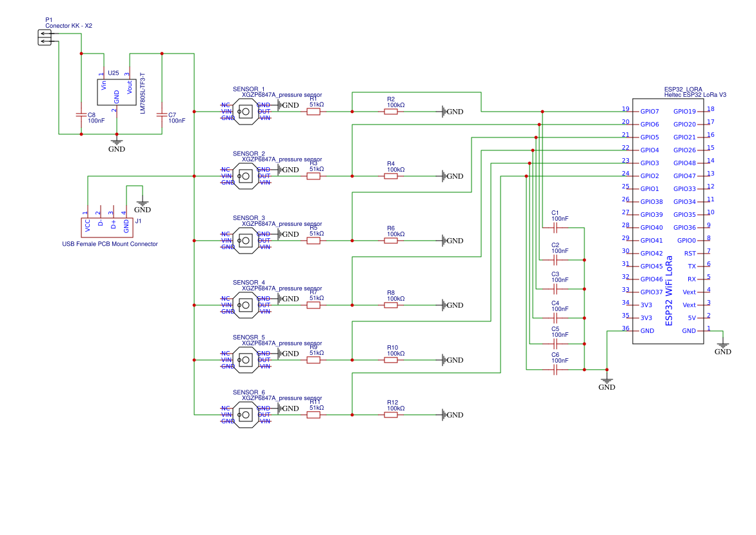Viewport: 756px width, 535px height.
Task: Select resistor R1 51kΩ symbol
Action: tap(313, 112)
